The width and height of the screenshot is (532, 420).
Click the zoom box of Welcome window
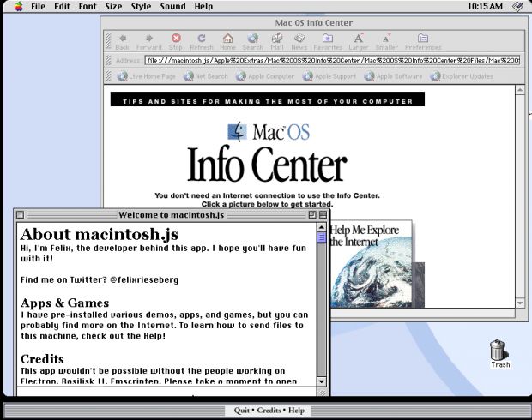pyautogui.click(x=312, y=214)
